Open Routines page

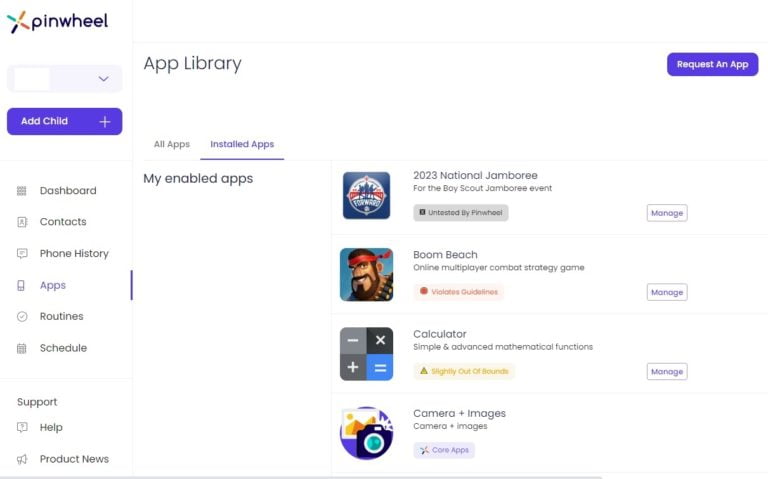(x=62, y=316)
